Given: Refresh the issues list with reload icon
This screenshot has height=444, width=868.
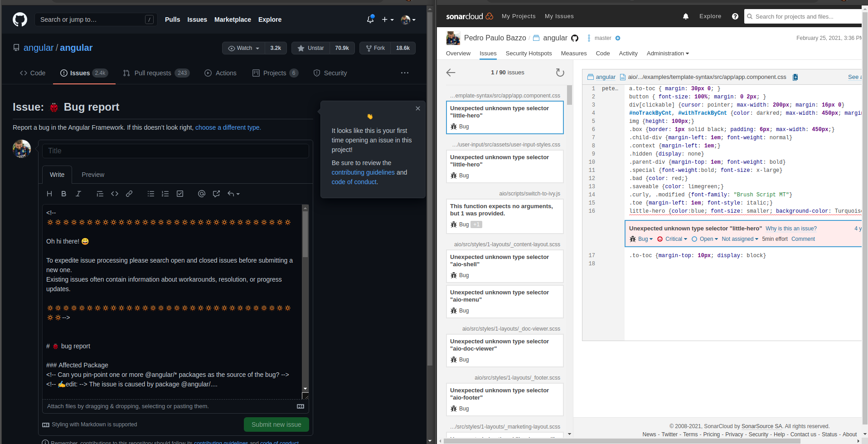Looking at the screenshot, I should coord(560,72).
